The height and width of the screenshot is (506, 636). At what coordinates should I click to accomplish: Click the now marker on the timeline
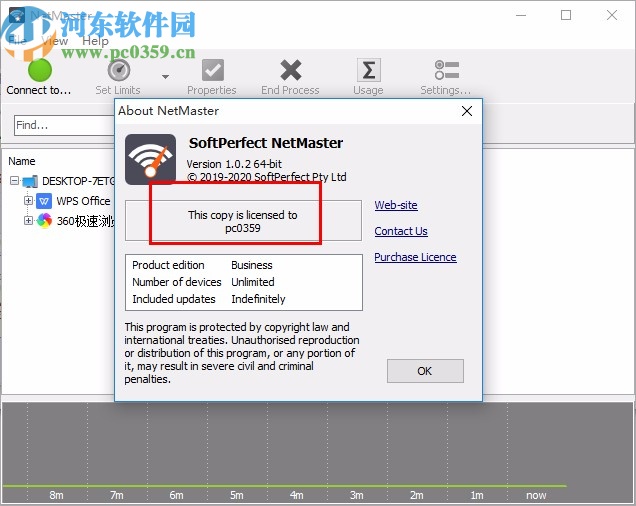tap(536, 495)
